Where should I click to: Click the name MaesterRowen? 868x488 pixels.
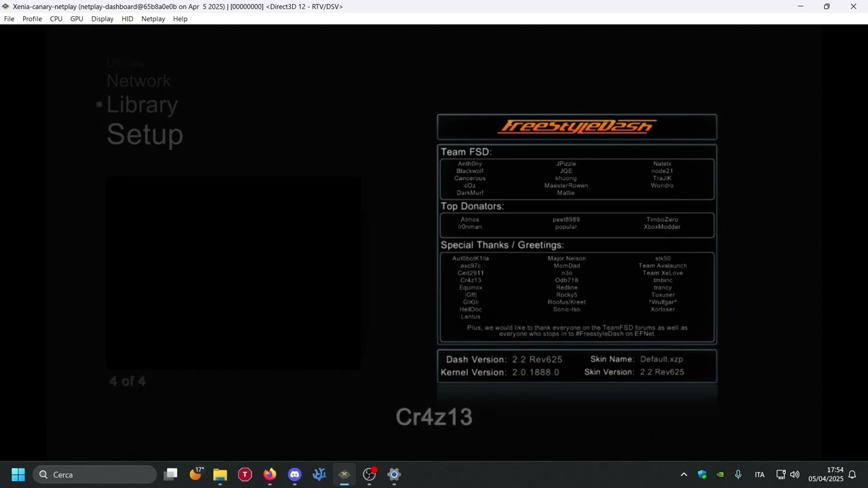point(566,186)
